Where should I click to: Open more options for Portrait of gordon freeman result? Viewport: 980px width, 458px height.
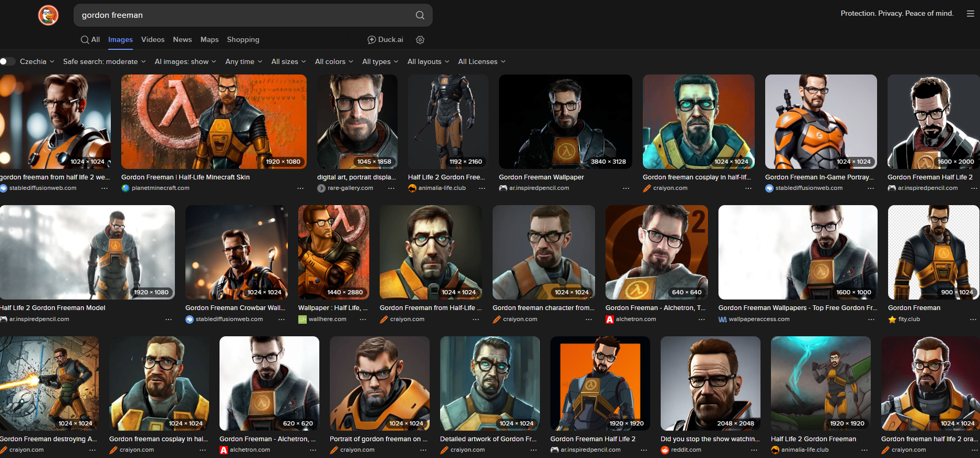pos(423,450)
